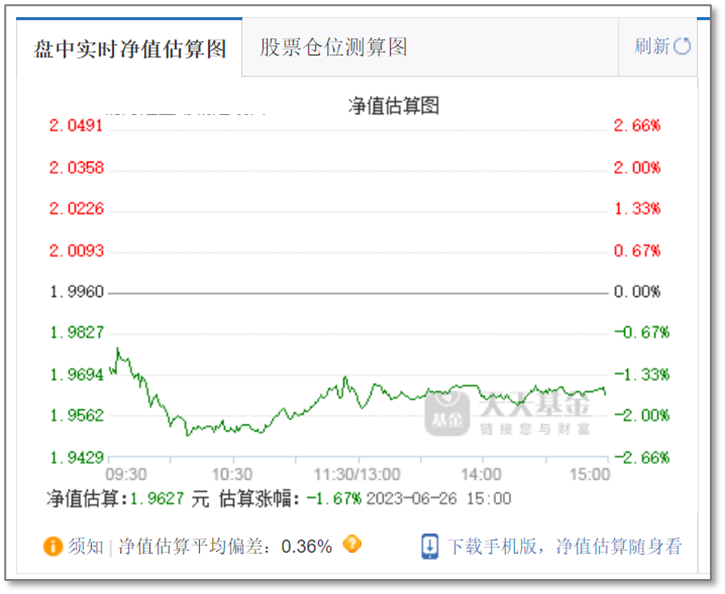
Task: Click the orange info icon beside 须知
Action: 53,546
